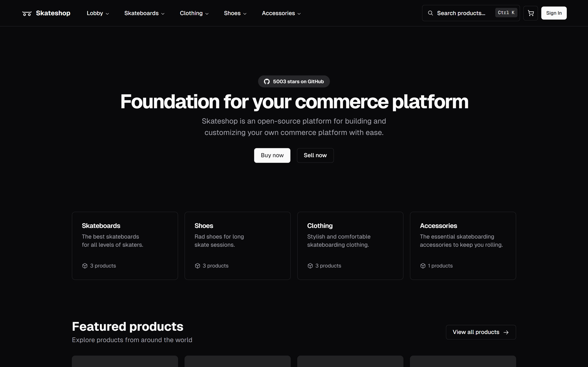Click the package icon on the Skateboards card
588x367 pixels.
[84, 265]
